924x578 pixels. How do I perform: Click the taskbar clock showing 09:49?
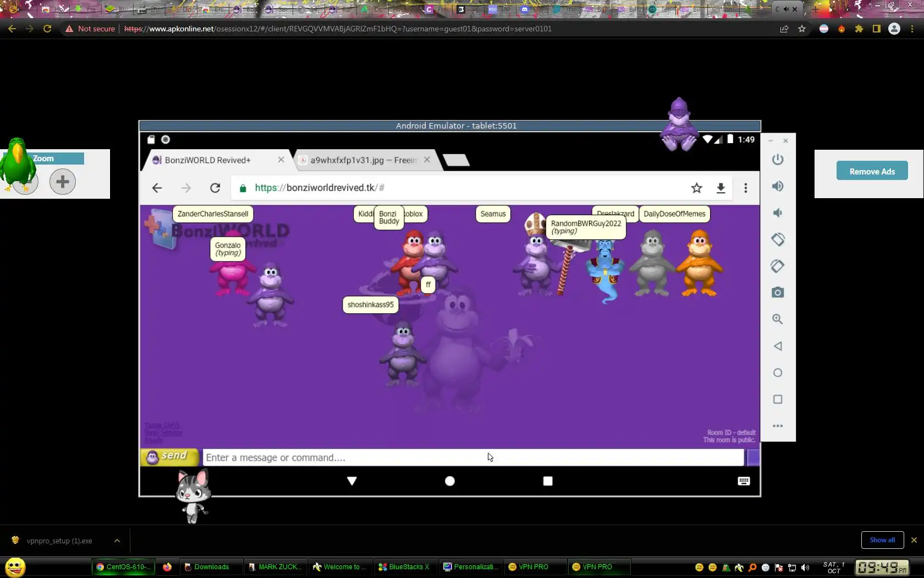click(881, 567)
